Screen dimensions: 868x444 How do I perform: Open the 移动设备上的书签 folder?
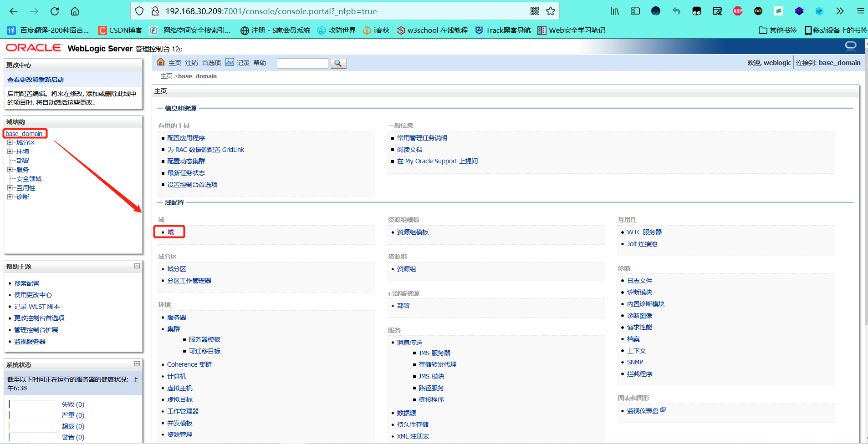[x=836, y=30]
